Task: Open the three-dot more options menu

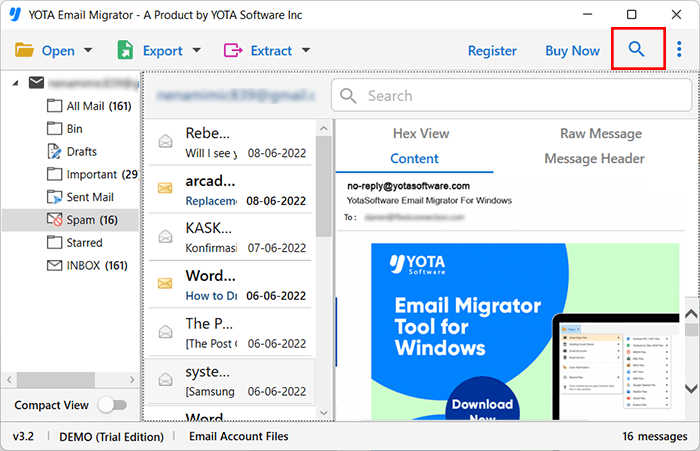Action: pos(680,50)
